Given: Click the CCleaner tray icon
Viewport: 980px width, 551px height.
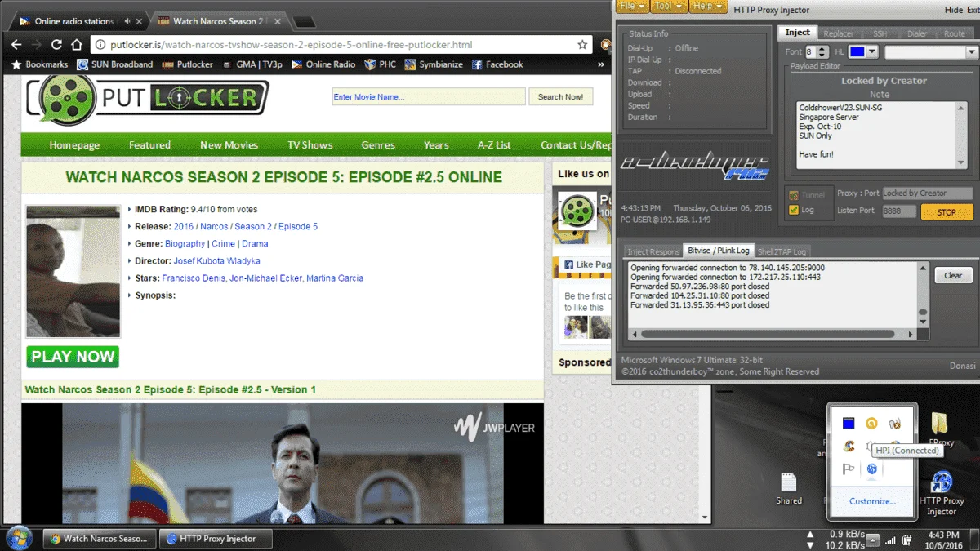Looking at the screenshot, I should coord(849,447).
